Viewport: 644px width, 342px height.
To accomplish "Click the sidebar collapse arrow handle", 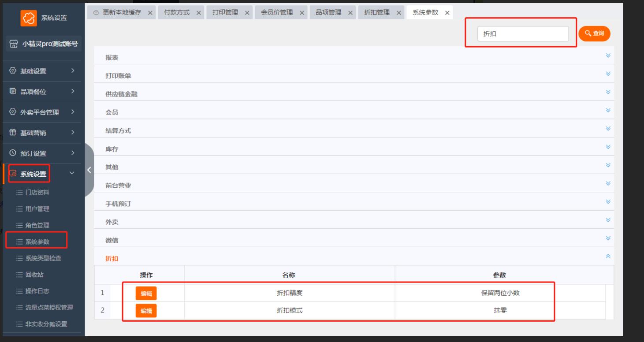I will tap(89, 170).
